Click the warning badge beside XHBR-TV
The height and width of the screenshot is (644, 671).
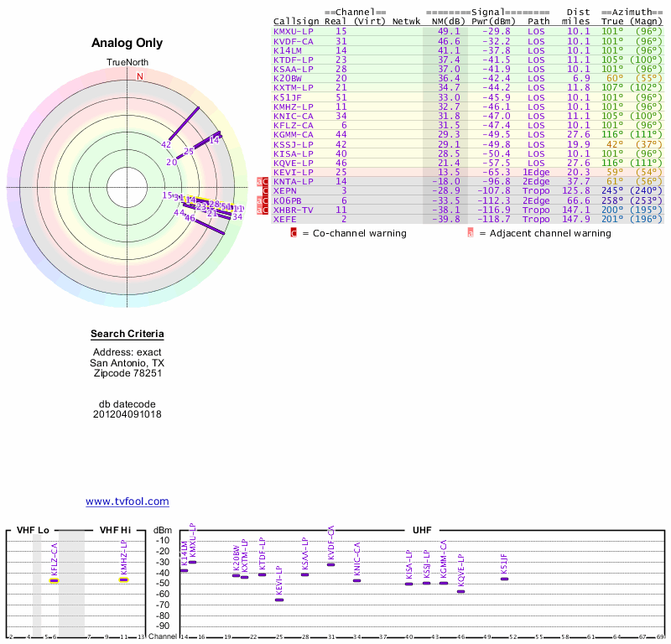[x=263, y=210]
